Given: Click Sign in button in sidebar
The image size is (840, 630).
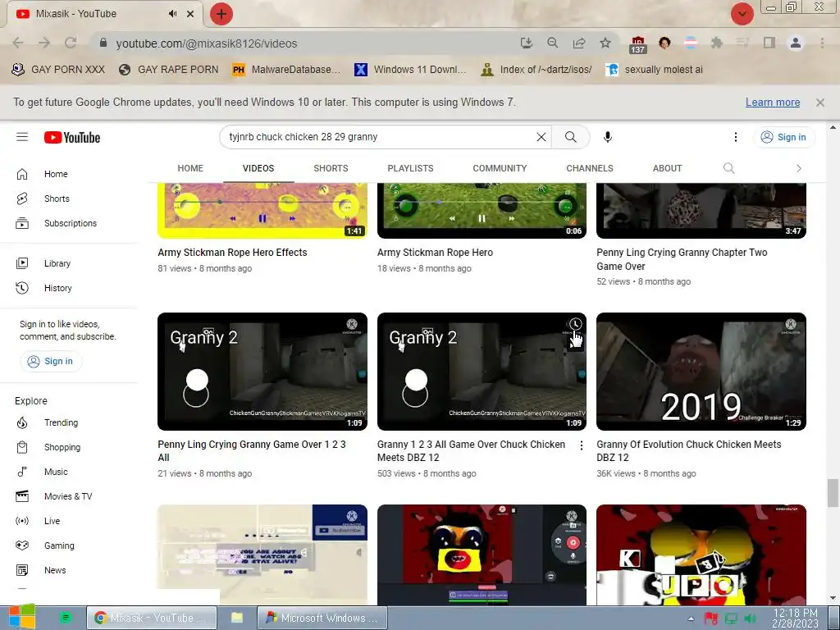Looking at the screenshot, I should tap(50, 361).
